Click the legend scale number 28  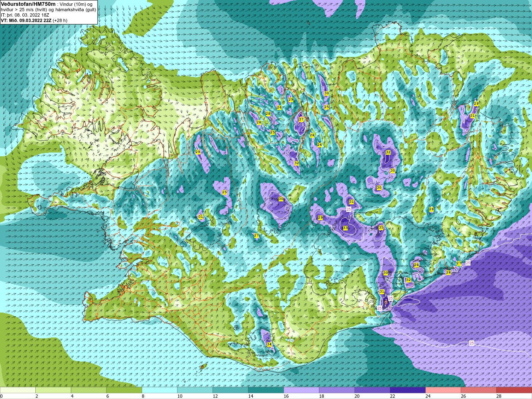499,396
